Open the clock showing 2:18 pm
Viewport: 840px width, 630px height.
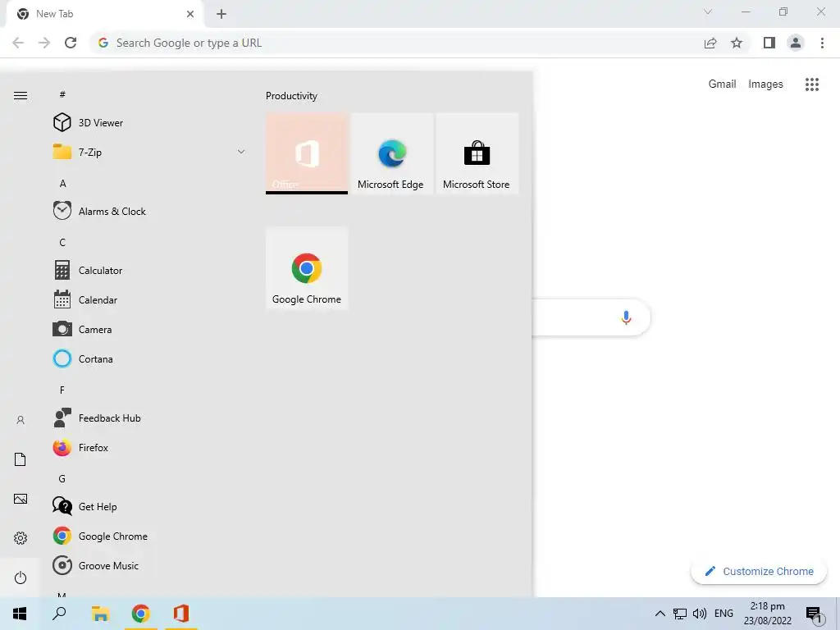click(x=767, y=614)
